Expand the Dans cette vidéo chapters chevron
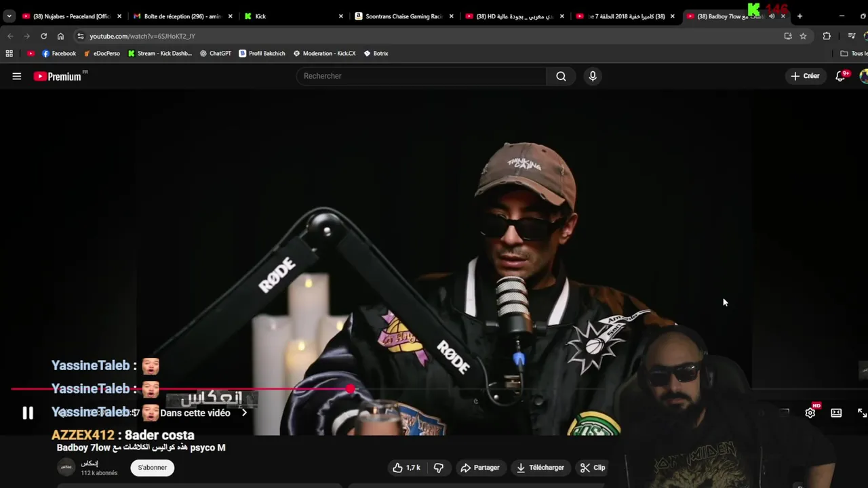This screenshot has height=488, width=868. 244,413
